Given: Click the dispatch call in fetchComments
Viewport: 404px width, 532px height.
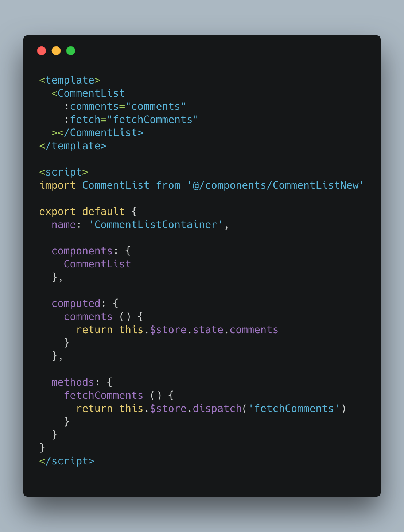Looking at the screenshot, I should (269, 409).
